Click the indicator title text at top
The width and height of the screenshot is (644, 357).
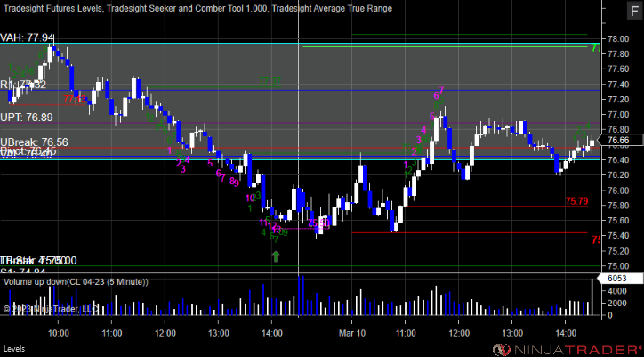coord(197,8)
